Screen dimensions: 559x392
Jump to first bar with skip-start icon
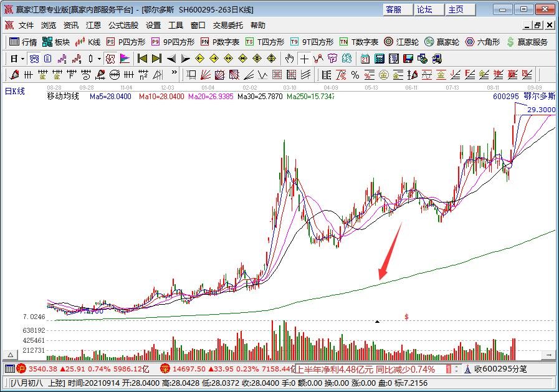(142, 59)
